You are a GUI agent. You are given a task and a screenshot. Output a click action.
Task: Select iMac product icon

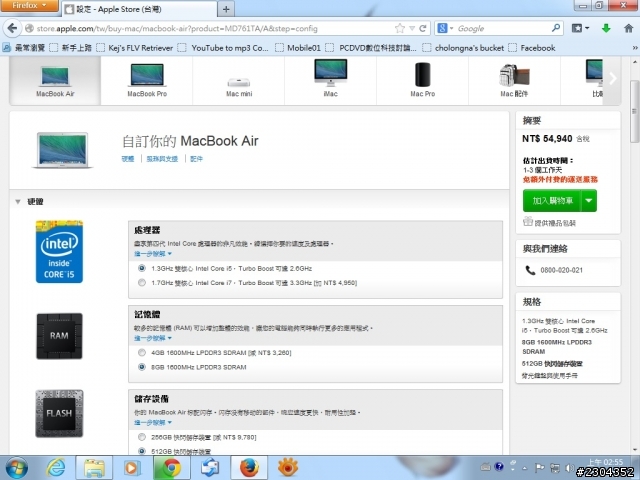coord(331,81)
